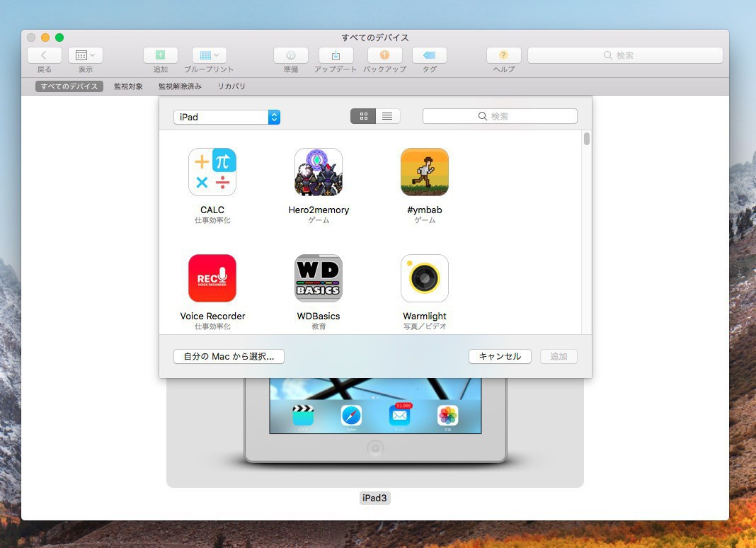Screen dimensions: 756x548
Task: Click the Mail icon on iPad dock
Action: tap(399, 416)
